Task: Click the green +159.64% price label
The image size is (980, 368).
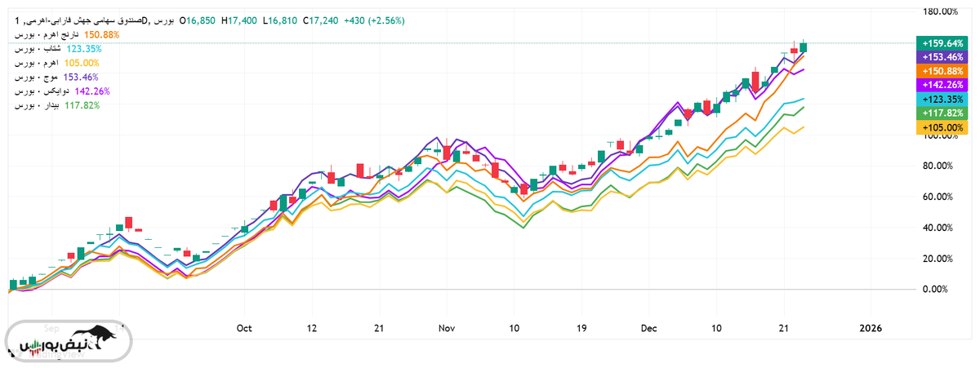Action: tap(942, 43)
